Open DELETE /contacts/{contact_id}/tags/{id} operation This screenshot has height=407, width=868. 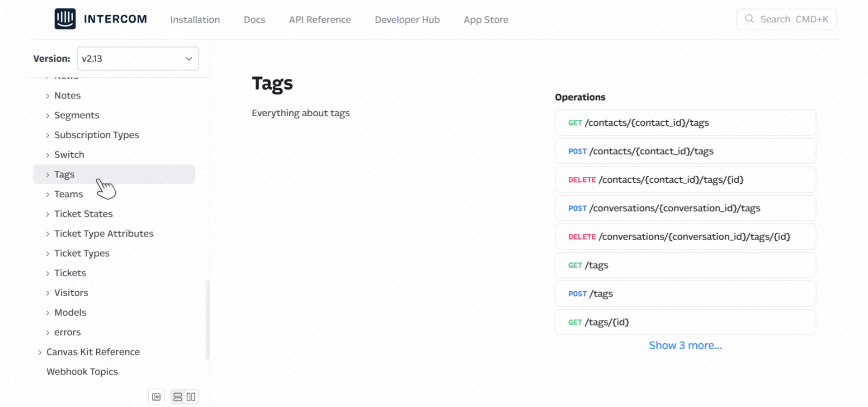click(685, 180)
